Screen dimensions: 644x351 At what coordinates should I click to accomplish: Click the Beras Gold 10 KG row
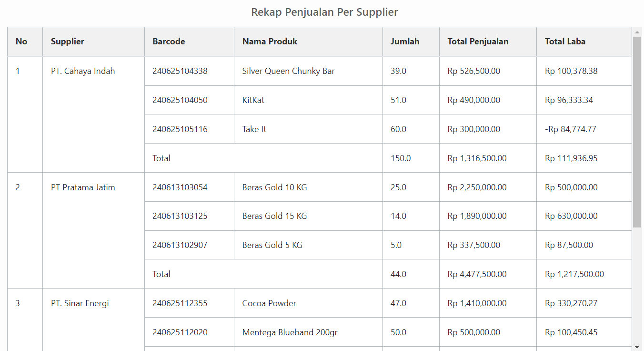point(274,187)
